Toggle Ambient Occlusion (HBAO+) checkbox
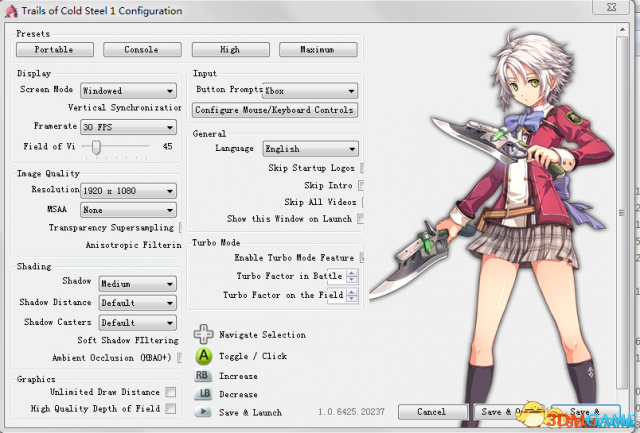This screenshot has height=433, width=640. point(179,358)
